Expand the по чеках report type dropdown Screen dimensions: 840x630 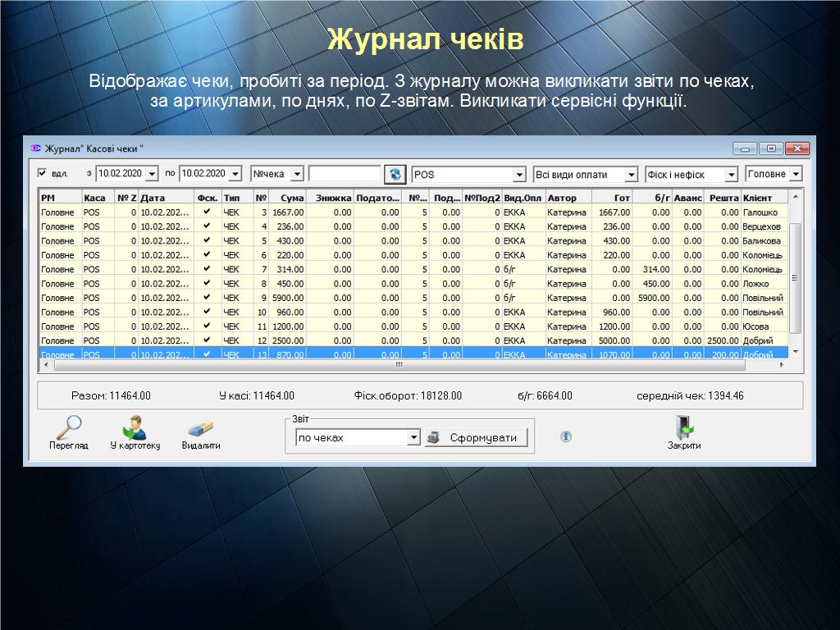(x=413, y=438)
